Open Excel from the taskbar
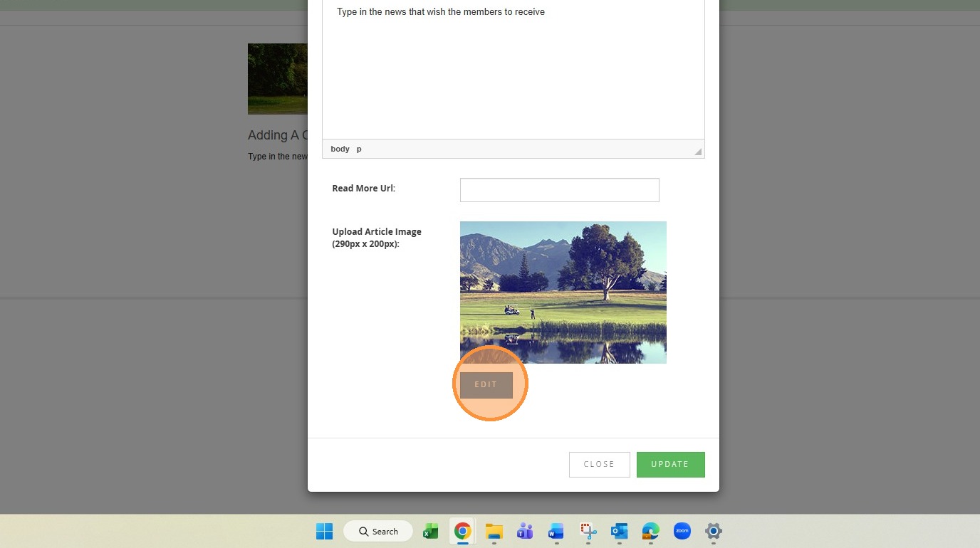 (430, 532)
